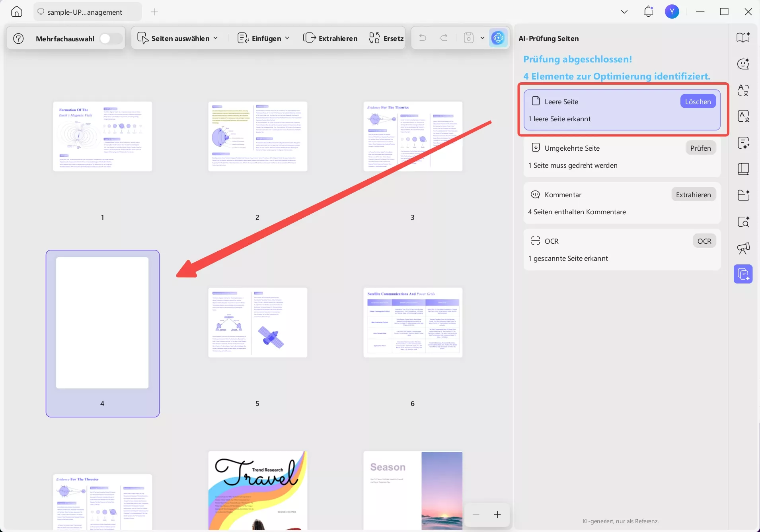Screen dimensions: 760x532
Task: Click Löschen to delete the blank page
Action: click(x=698, y=101)
